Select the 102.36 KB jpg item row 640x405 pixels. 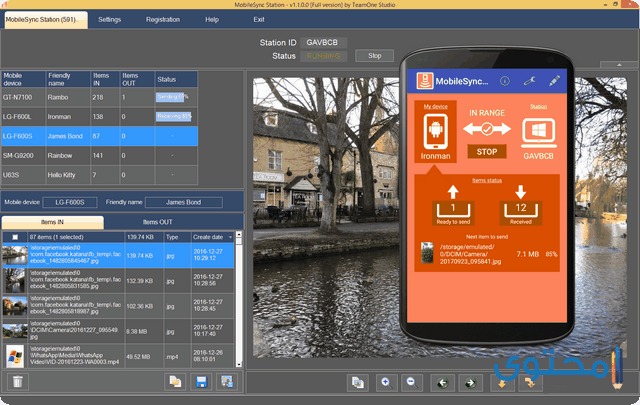click(118, 306)
